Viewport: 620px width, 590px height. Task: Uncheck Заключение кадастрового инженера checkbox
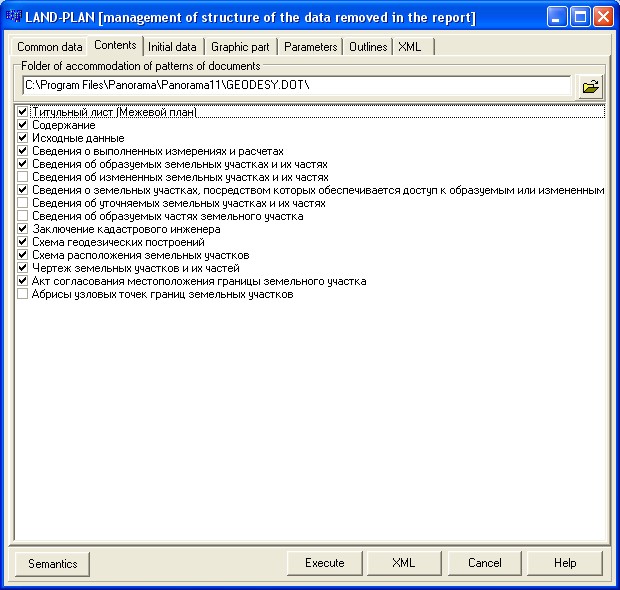[23, 229]
